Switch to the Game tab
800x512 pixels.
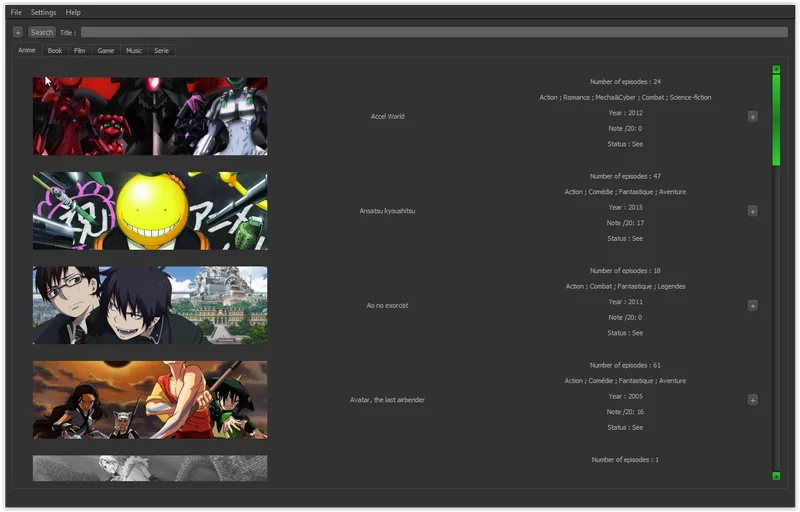pyautogui.click(x=106, y=50)
